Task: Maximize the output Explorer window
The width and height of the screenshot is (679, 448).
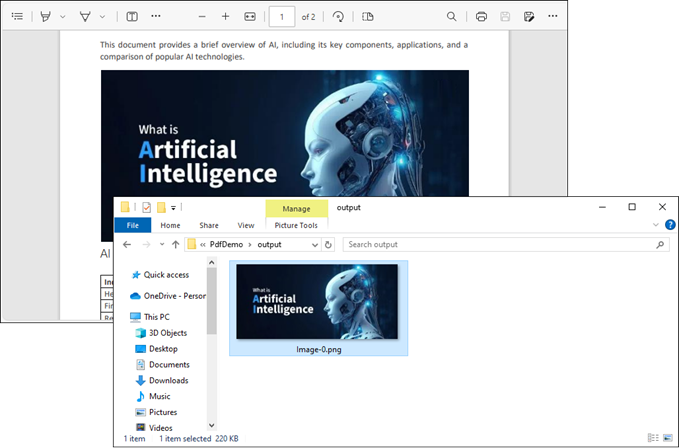Action: [x=632, y=207]
